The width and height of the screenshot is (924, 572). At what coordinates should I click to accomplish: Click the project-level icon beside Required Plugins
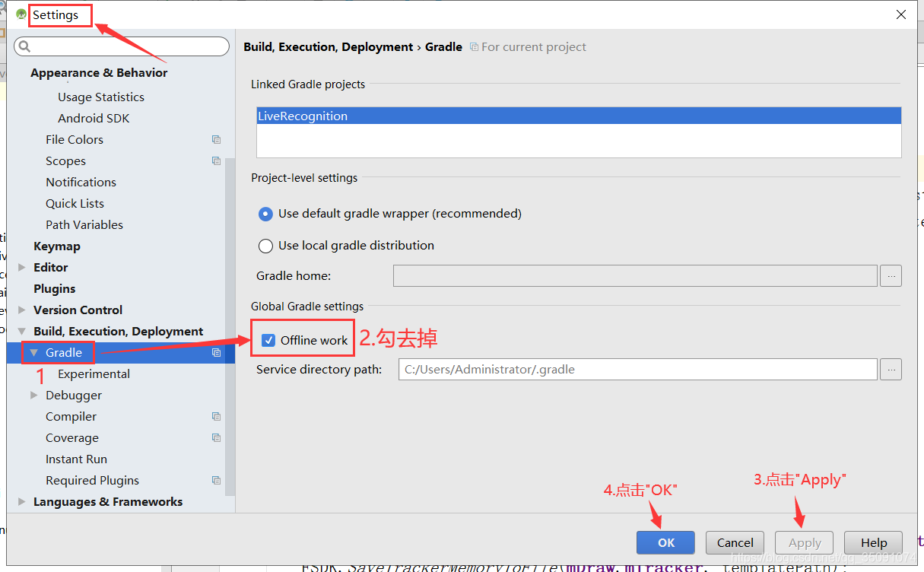(x=216, y=480)
